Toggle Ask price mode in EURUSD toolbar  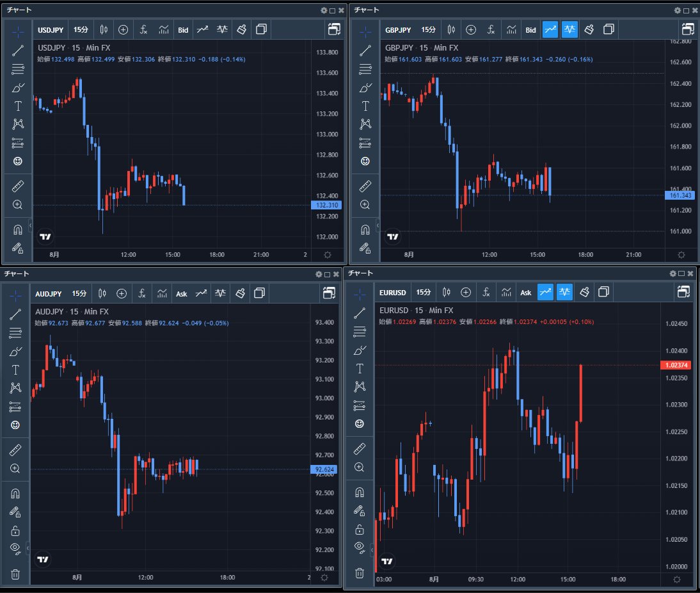[x=526, y=292]
